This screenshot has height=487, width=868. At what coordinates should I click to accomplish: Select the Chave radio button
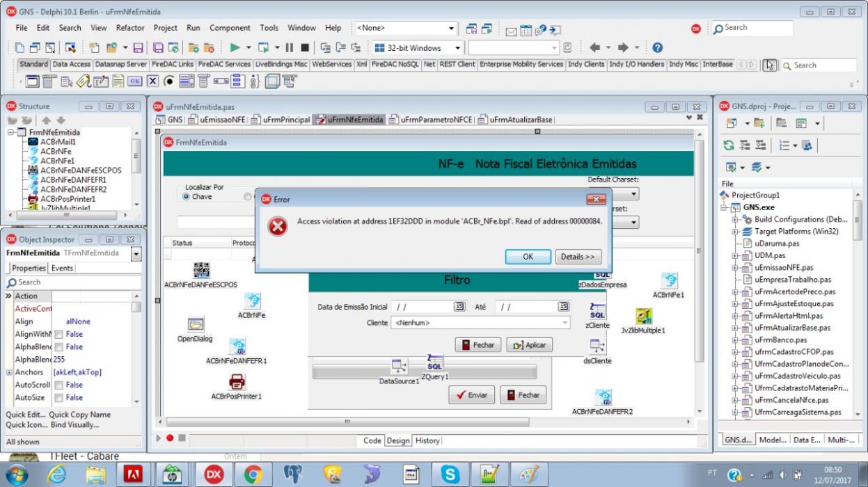pos(187,197)
